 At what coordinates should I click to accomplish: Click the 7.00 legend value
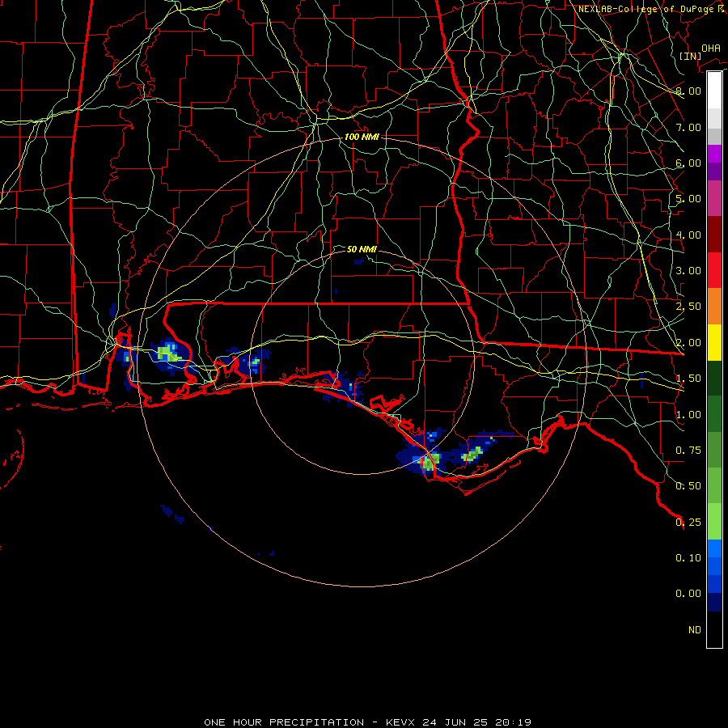688,127
